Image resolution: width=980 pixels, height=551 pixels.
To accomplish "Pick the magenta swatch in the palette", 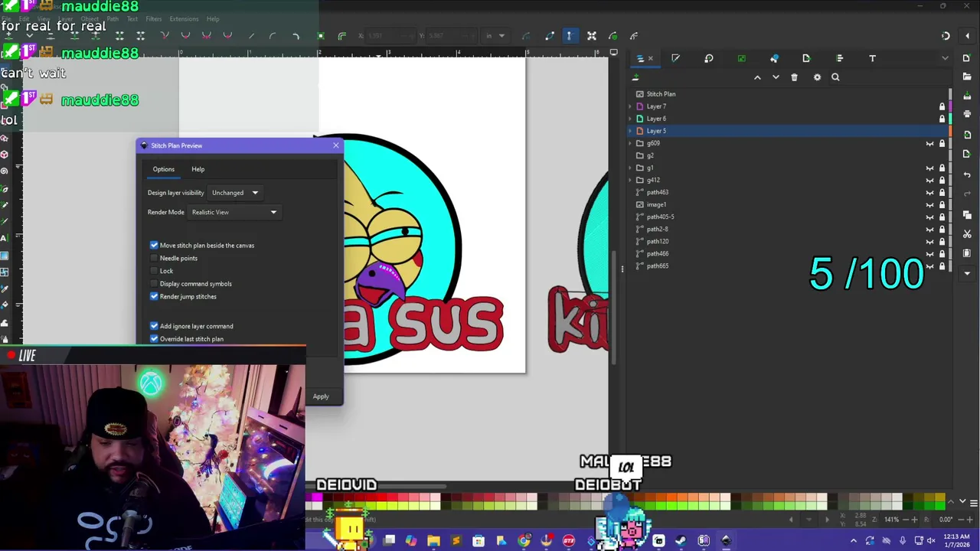I will pos(317,498).
